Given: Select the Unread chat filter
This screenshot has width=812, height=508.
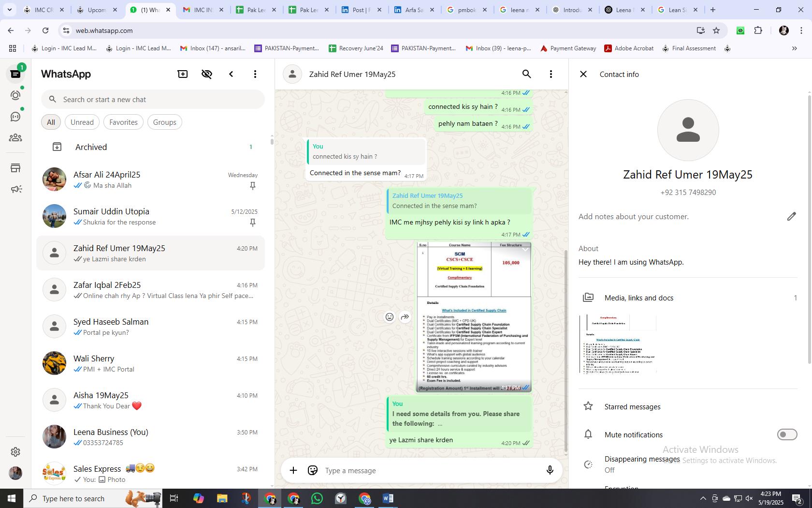Looking at the screenshot, I should pos(82,122).
